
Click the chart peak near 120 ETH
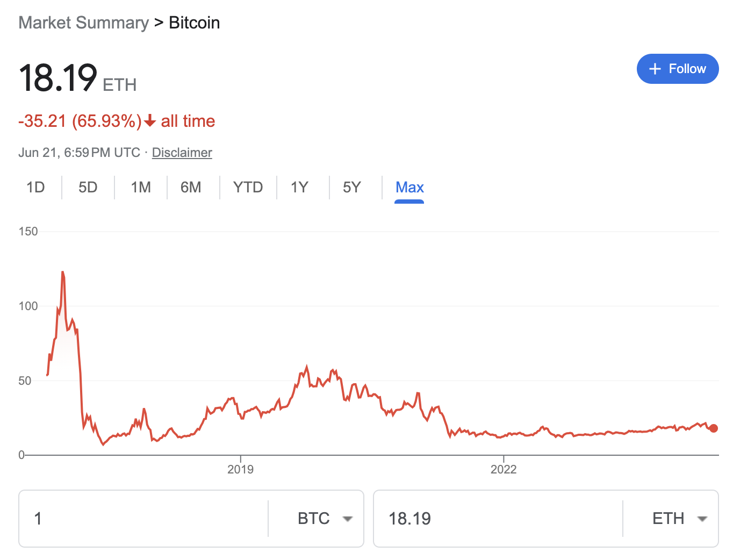point(63,272)
